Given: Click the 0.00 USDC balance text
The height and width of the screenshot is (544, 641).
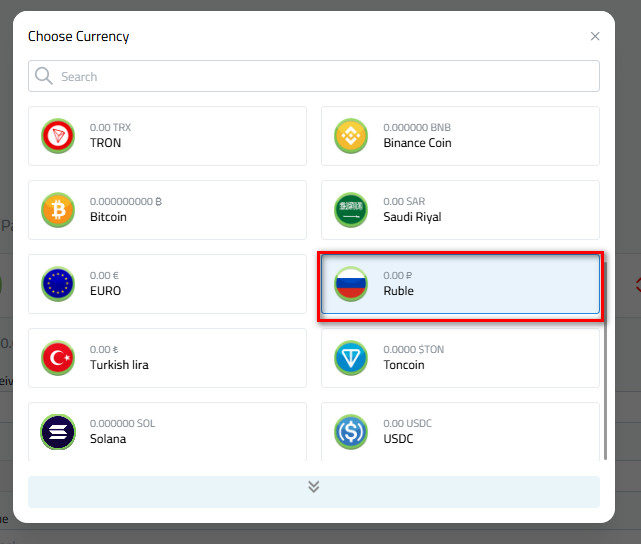Looking at the screenshot, I should pyautogui.click(x=408, y=423).
